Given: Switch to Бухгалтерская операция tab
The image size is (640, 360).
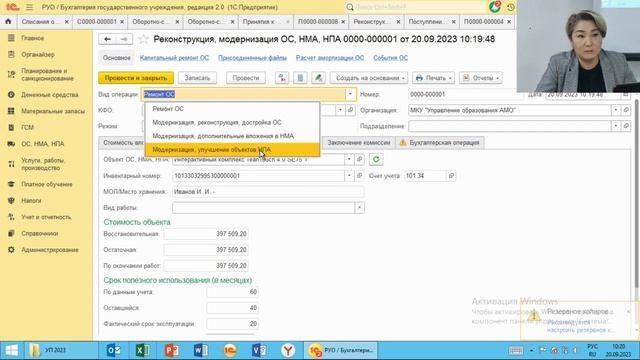Looking at the screenshot, I should coord(440,142).
